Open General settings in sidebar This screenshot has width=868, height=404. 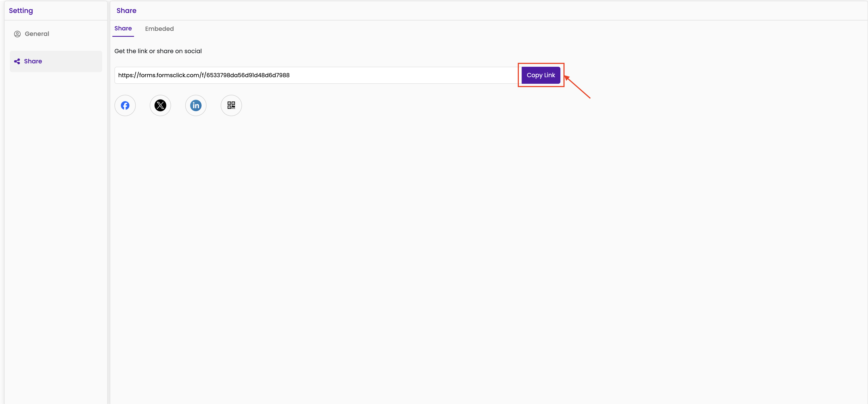pyautogui.click(x=56, y=34)
